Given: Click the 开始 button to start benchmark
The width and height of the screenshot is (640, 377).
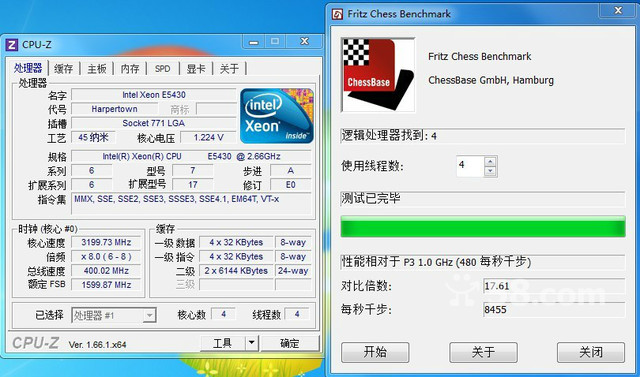Looking at the screenshot, I should click(x=375, y=352).
